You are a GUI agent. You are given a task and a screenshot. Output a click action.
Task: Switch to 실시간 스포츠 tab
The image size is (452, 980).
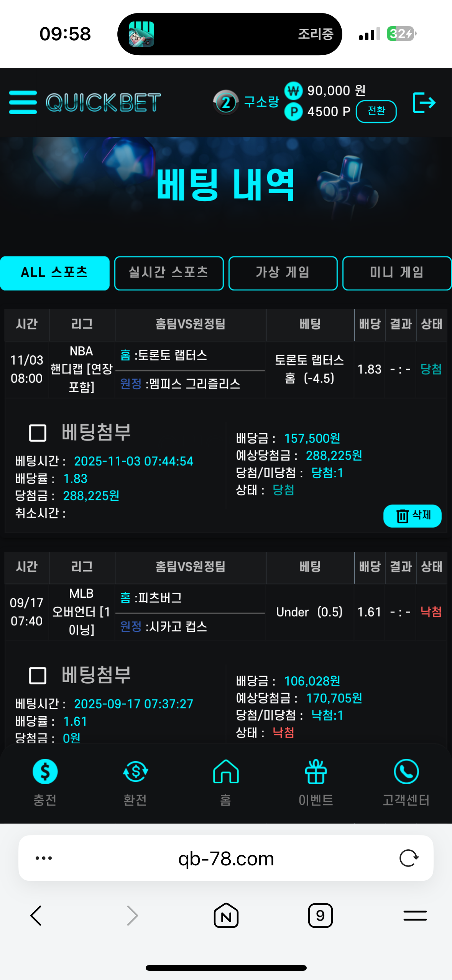coord(169,273)
